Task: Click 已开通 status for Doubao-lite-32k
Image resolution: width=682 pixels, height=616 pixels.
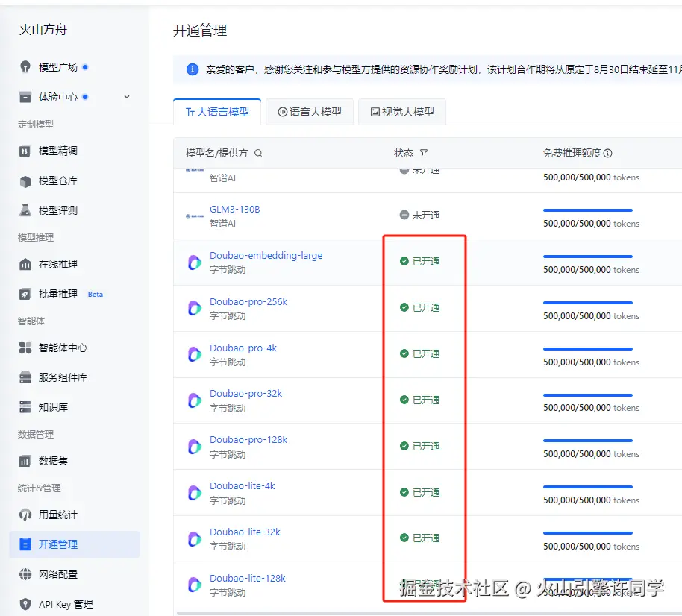Action: [x=420, y=538]
